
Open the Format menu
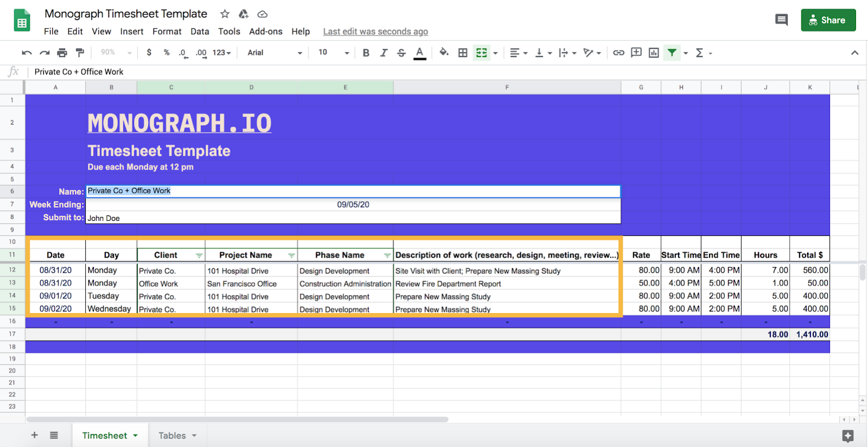pos(167,31)
